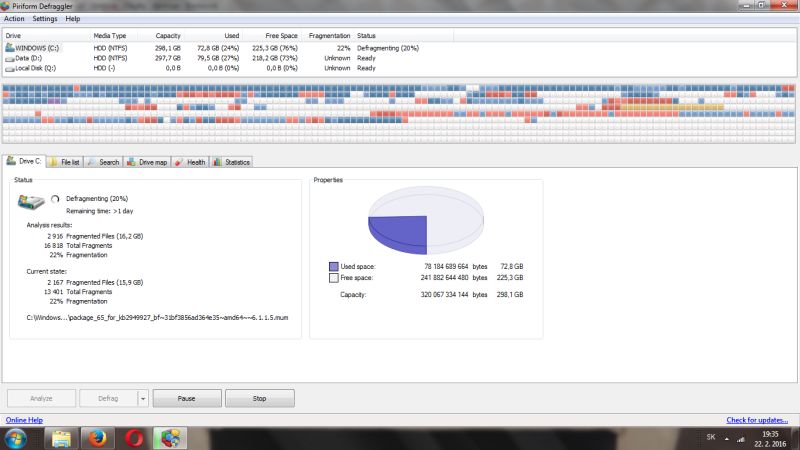Open the Settings menu
This screenshot has width=800, height=450.
tap(45, 19)
